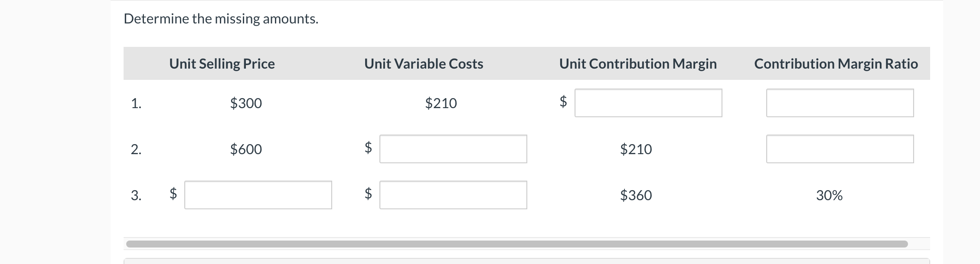Viewport: 980px width, 264px height.
Task: Click the horizontal scrollbar below the table
Action: coord(516,244)
